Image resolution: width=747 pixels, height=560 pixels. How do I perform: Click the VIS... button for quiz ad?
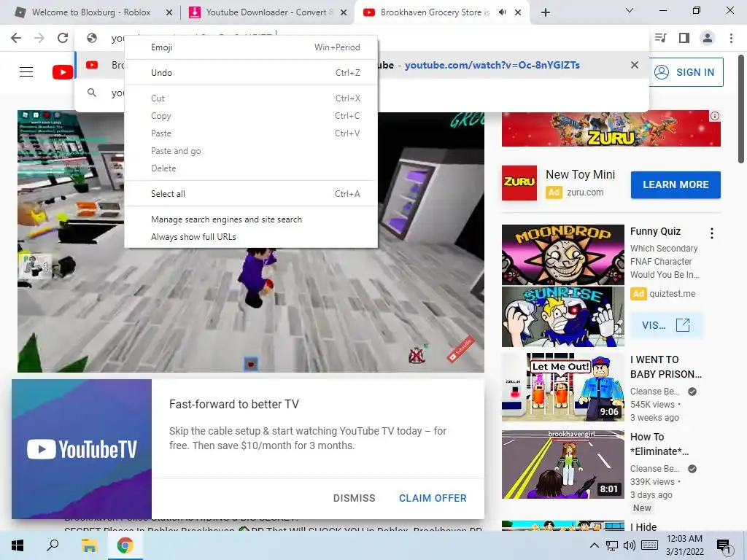(x=666, y=325)
